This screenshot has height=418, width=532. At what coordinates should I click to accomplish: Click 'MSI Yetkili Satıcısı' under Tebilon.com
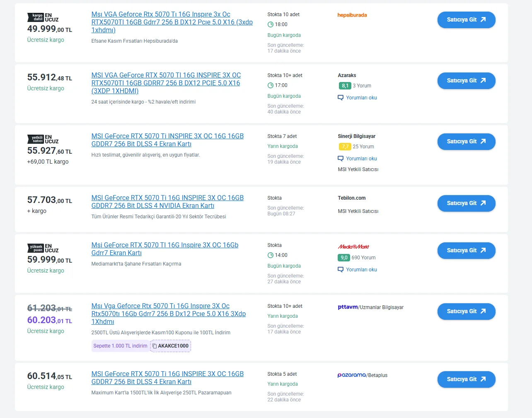coord(358,211)
